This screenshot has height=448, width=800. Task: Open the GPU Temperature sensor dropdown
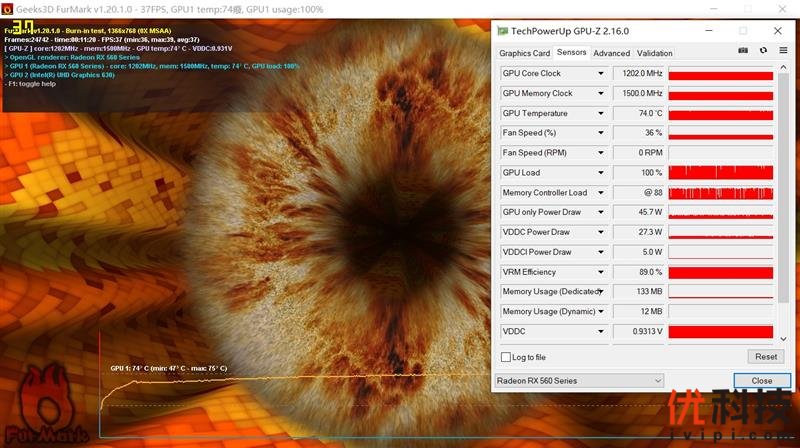[x=601, y=113]
